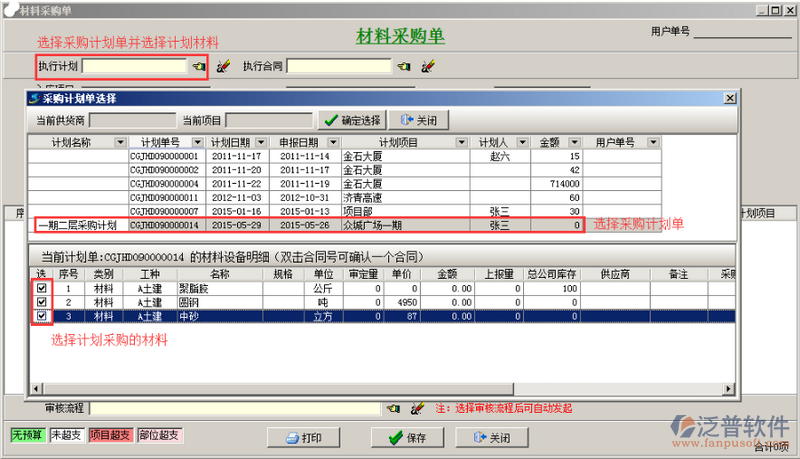The image size is (800, 459).
Task: Toggle the checkbox for 中砂 material row
Action: click(x=41, y=316)
